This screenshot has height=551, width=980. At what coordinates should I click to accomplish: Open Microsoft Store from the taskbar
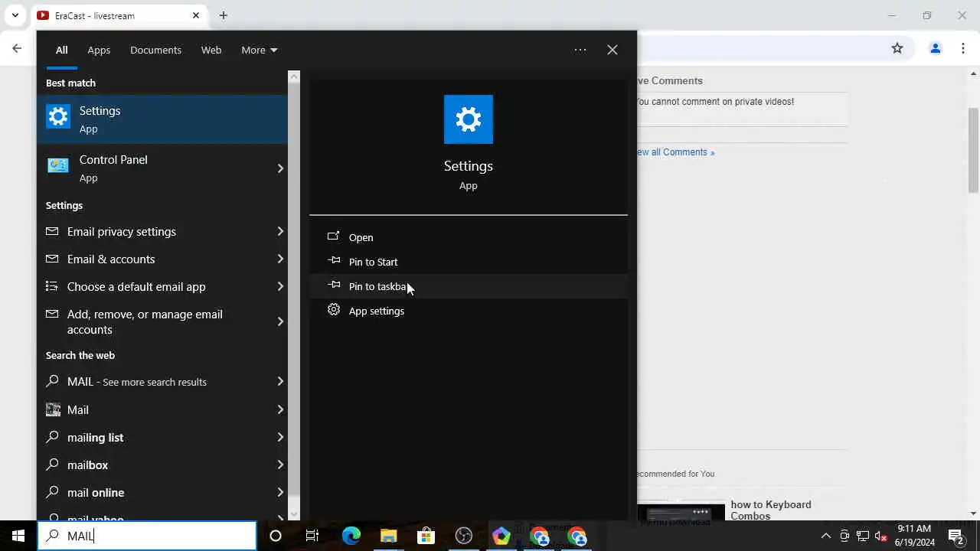pyautogui.click(x=426, y=536)
